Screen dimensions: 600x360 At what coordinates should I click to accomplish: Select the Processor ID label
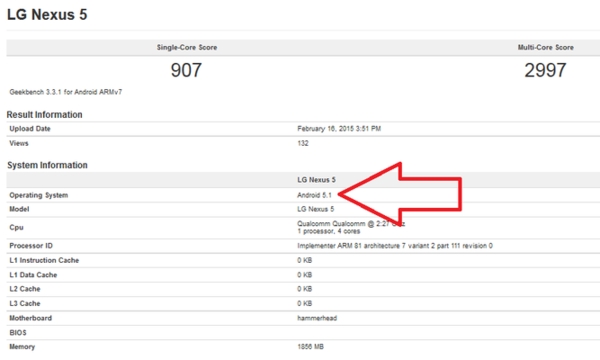click(31, 246)
